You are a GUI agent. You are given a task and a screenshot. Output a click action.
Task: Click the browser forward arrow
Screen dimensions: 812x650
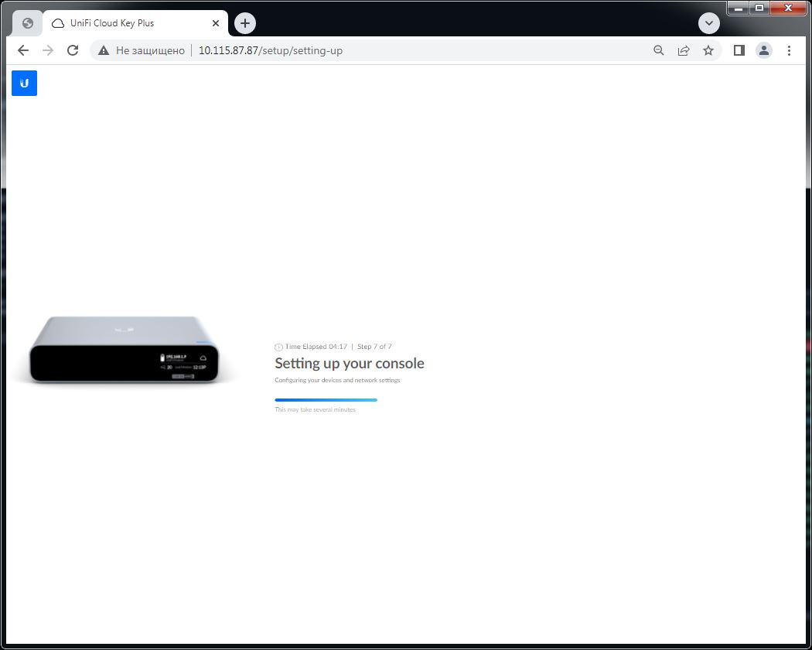[48, 50]
